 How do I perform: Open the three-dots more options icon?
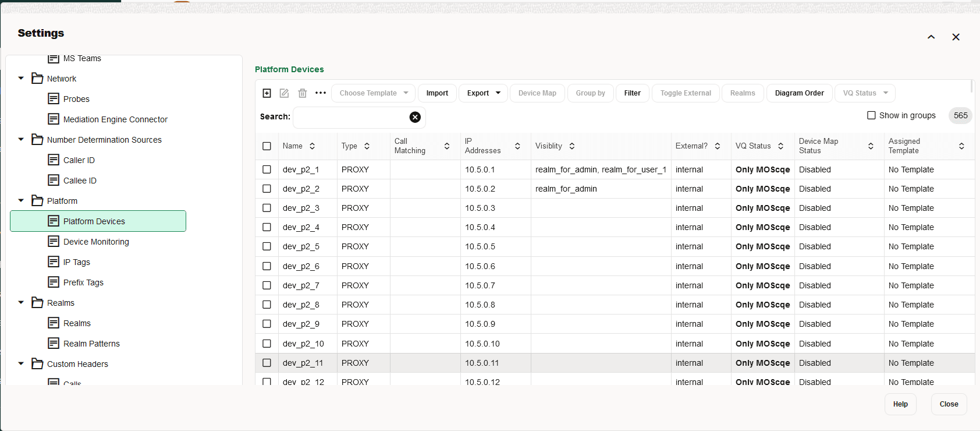click(x=321, y=93)
